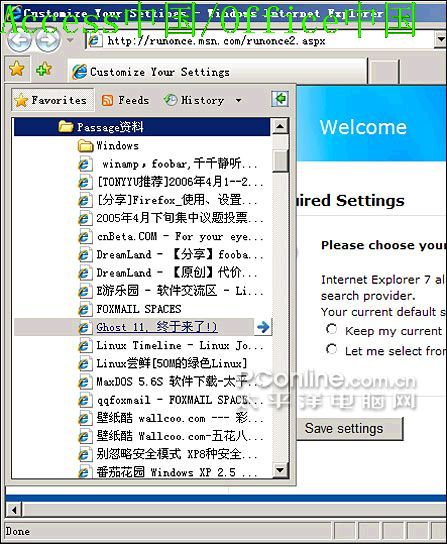The width and height of the screenshot is (447, 544).
Task: Switch to the History tab
Action: pos(194,100)
